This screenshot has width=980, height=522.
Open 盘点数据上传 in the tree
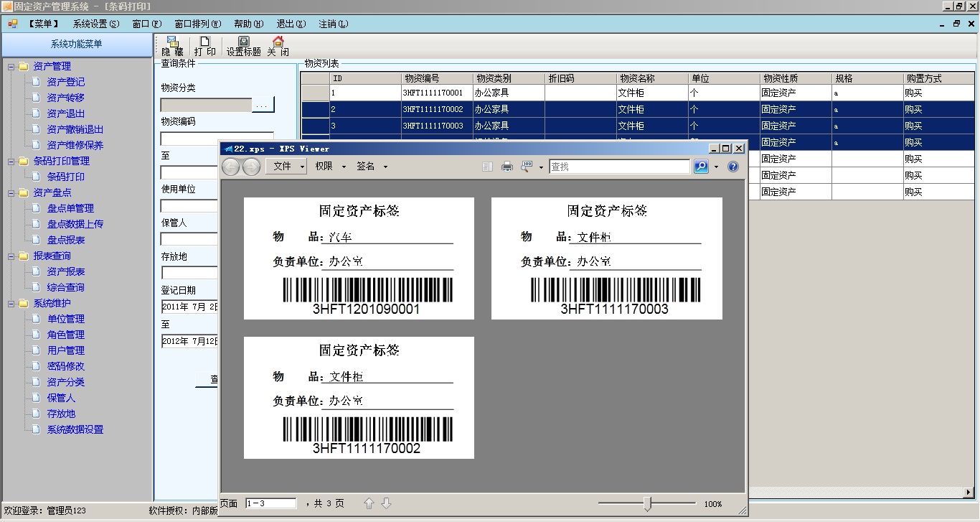pos(75,224)
